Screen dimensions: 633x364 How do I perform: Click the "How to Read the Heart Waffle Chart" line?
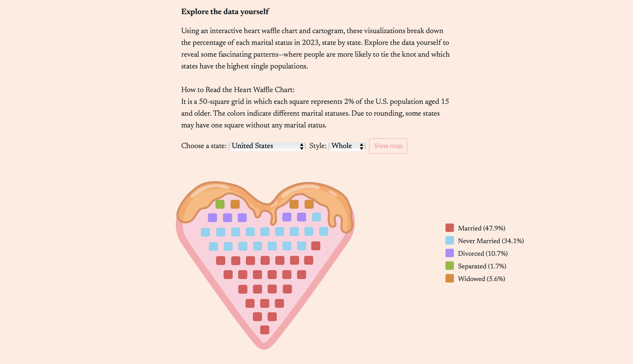238,90
